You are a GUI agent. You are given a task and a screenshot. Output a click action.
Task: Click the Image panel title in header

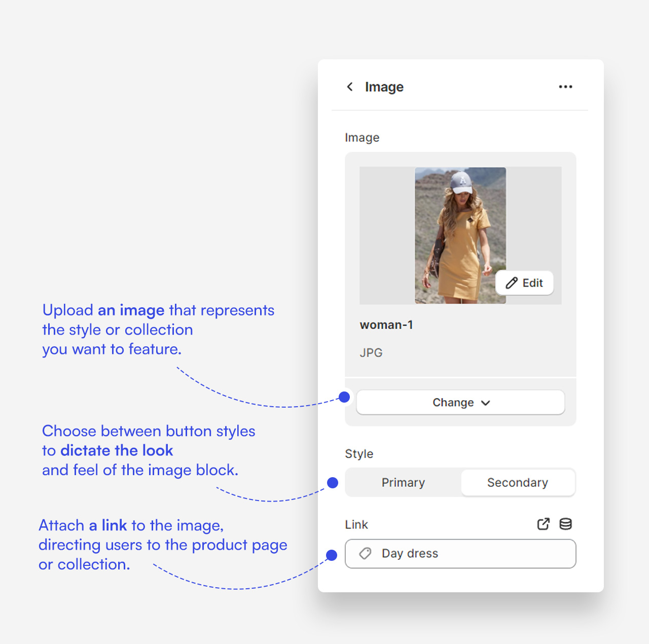384,87
